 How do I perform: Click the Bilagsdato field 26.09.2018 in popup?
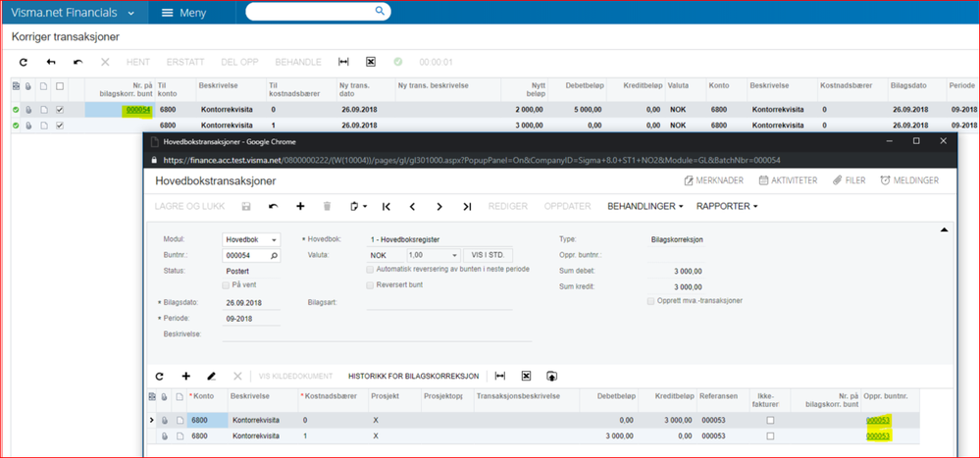[251, 302]
